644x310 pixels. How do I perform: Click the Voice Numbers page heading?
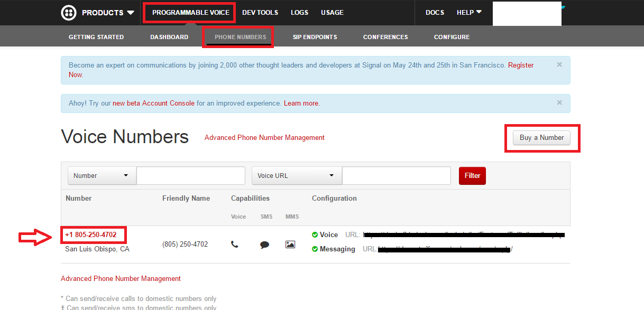125,137
